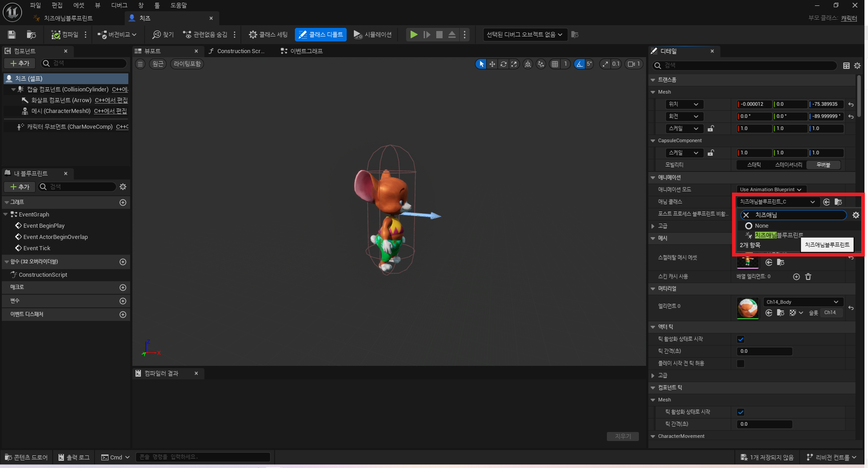The width and height of the screenshot is (868, 468).
Task: Switch to Event Graph (이벤트그래프) tab
Action: (302, 51)
